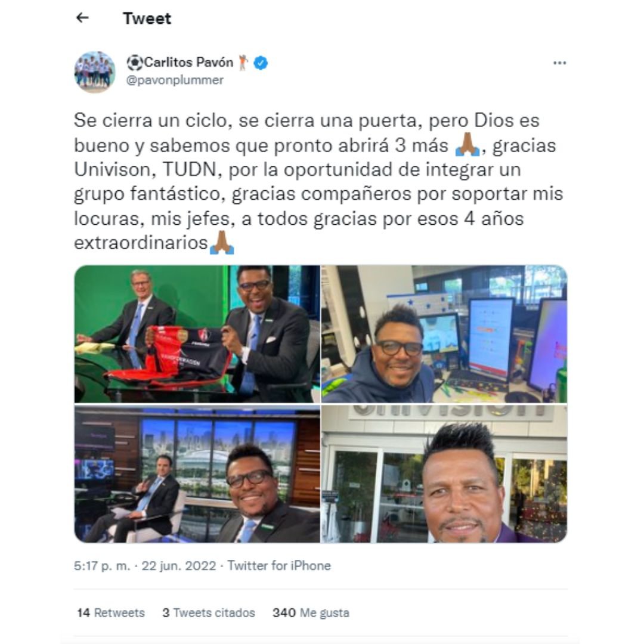Open the @pavonplummer handle link
644x644 pixels.
(x=175, y=80)
